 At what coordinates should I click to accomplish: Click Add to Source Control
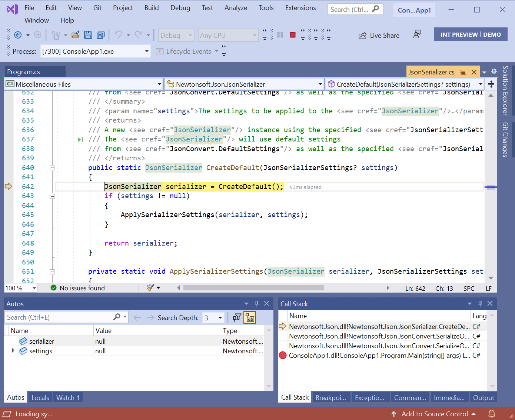click(433, 414)
